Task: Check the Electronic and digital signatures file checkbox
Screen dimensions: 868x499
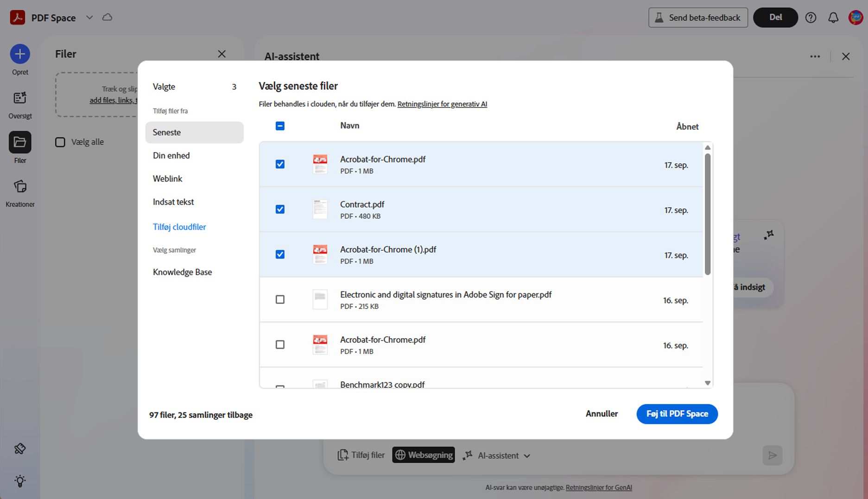Action: click(280, 300)
